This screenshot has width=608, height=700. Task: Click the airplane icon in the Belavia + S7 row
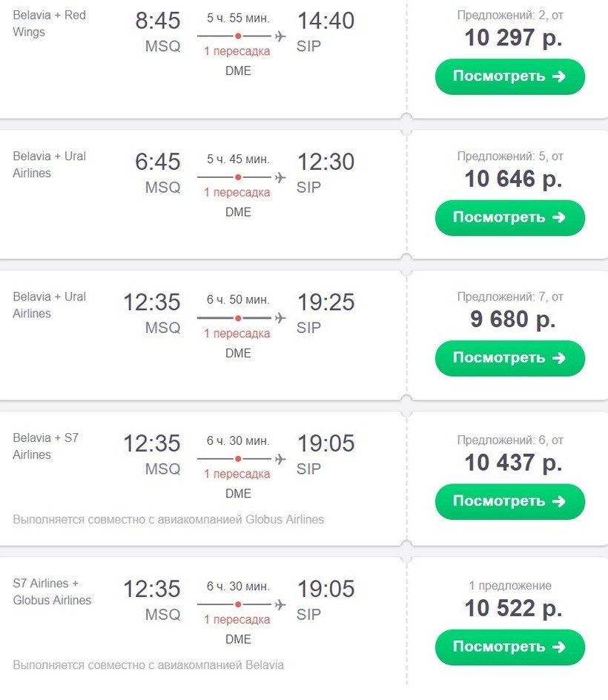tap(280, 459)
